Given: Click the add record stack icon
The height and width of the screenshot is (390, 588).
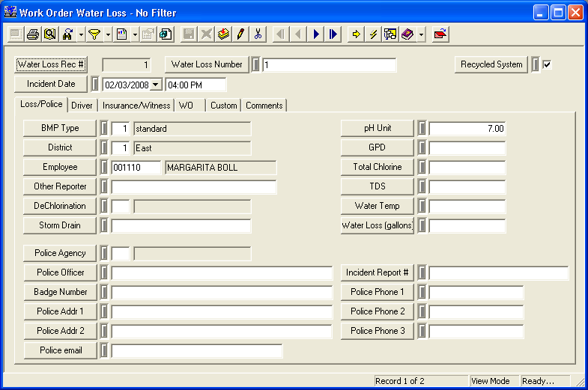Looking at the screenshot, I should pyautogui.click(x=223, y=34).
